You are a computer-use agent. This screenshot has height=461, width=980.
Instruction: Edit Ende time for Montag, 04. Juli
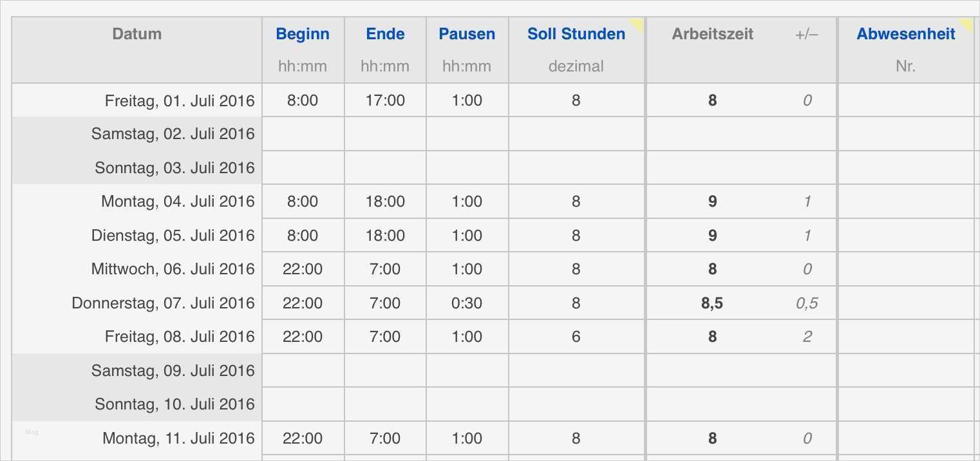(x=385, y=202)
